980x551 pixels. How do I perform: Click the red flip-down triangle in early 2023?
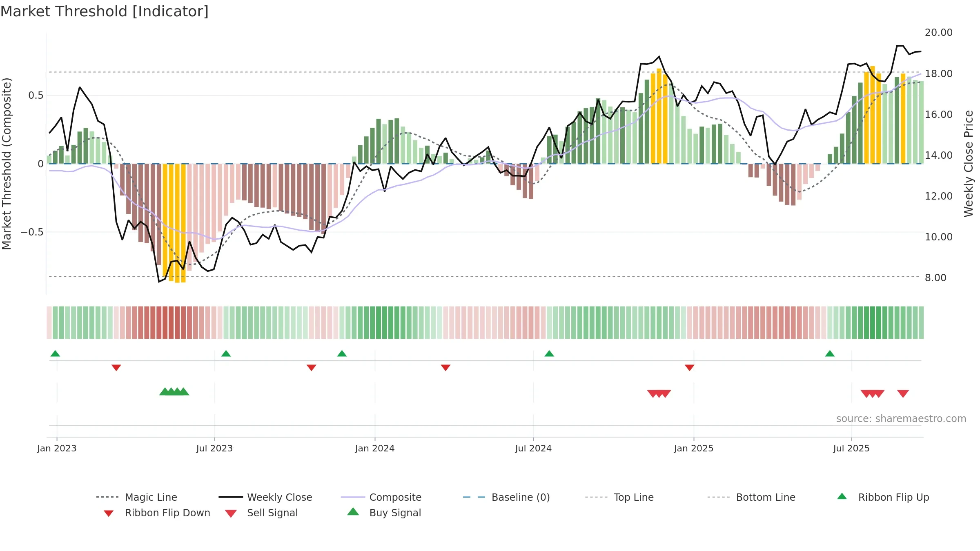(116, 368)
